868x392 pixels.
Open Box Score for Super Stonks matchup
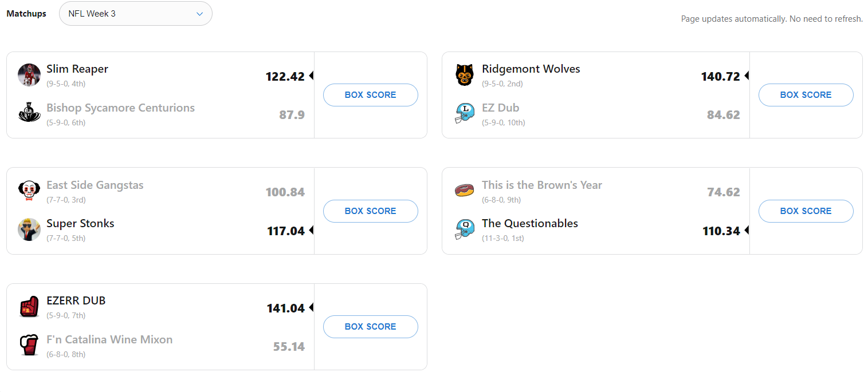[370, 211]
